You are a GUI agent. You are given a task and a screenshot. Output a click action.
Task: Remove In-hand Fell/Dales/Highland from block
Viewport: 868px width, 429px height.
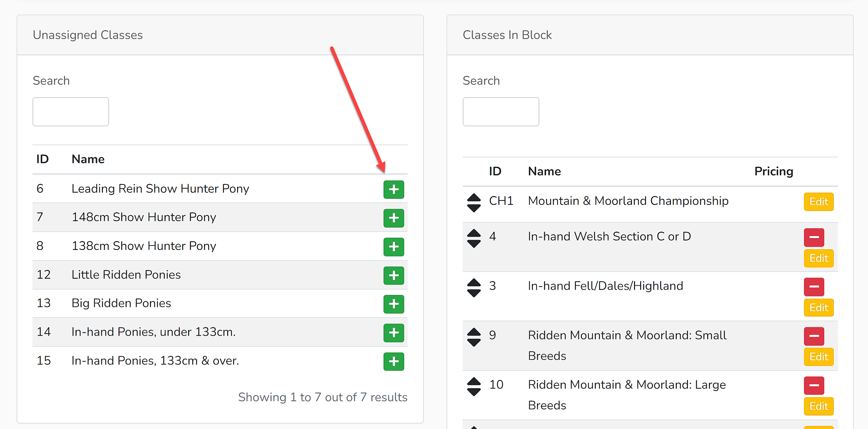click(x=814, y=287)
